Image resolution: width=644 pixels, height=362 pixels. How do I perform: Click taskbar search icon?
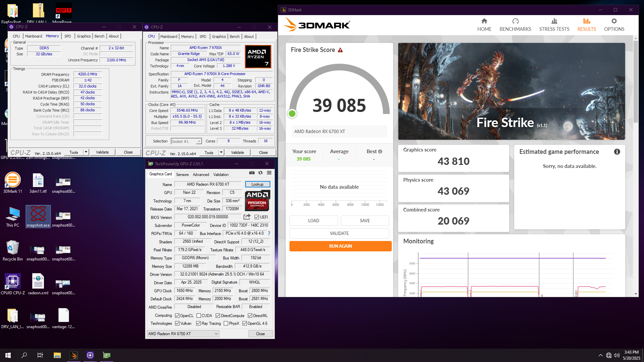(24, 355)
